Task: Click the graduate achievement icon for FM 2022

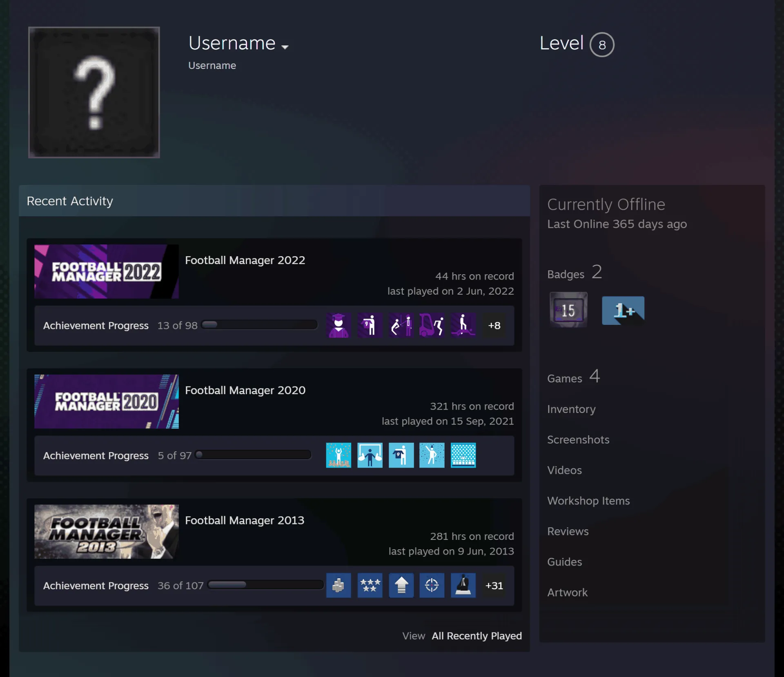Action: 339,325
